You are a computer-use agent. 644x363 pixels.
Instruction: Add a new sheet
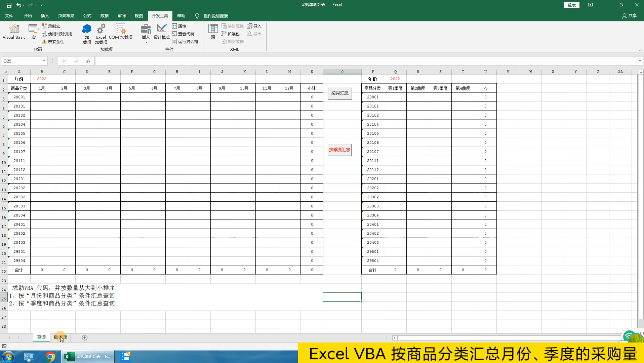(x=85, y=337)
